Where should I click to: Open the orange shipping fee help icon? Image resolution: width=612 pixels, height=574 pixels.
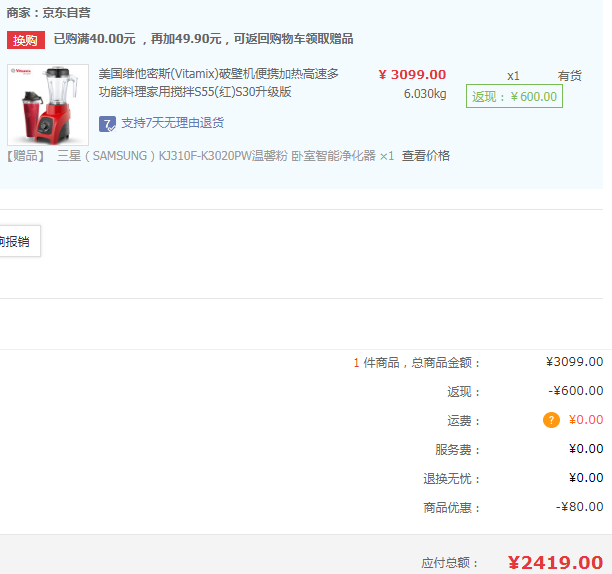pyautogui.click(x=551, y=420)
